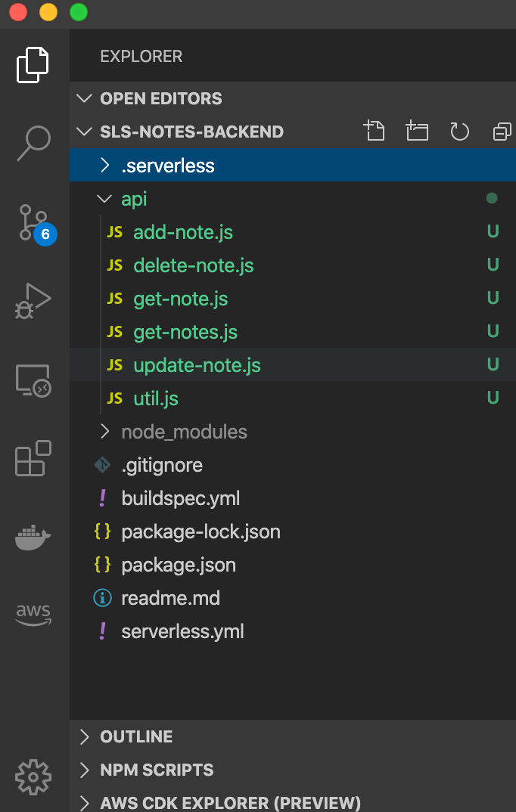Click New Folder icon in explorer header
The width and height of the screenshot is (516, 812).
[417, 131]
